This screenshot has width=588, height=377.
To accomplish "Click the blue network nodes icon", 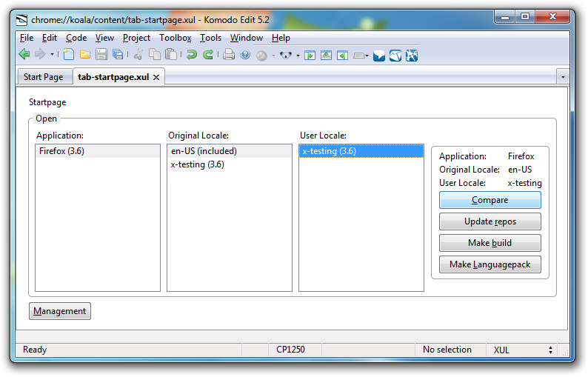I will (x=412, y=56).
